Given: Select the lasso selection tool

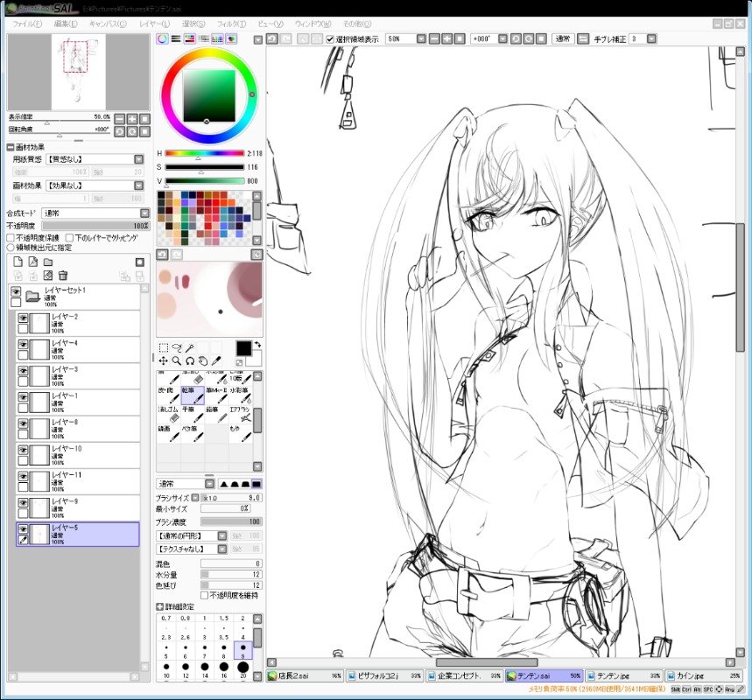Looking at the screenshot, I should [x=177, y=347].
